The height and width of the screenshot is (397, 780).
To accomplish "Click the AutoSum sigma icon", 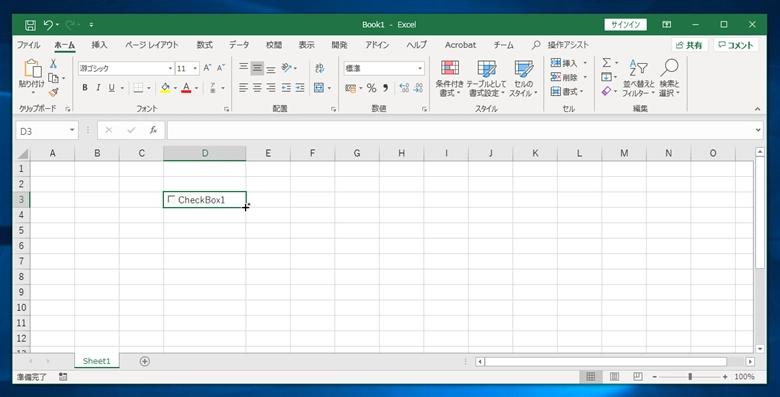I will point(606,63).
